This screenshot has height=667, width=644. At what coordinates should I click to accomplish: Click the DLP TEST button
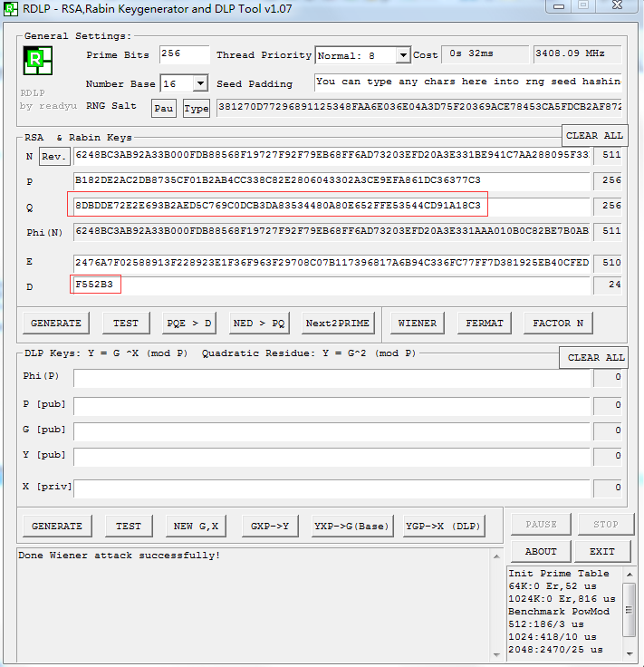pos(129,527)
